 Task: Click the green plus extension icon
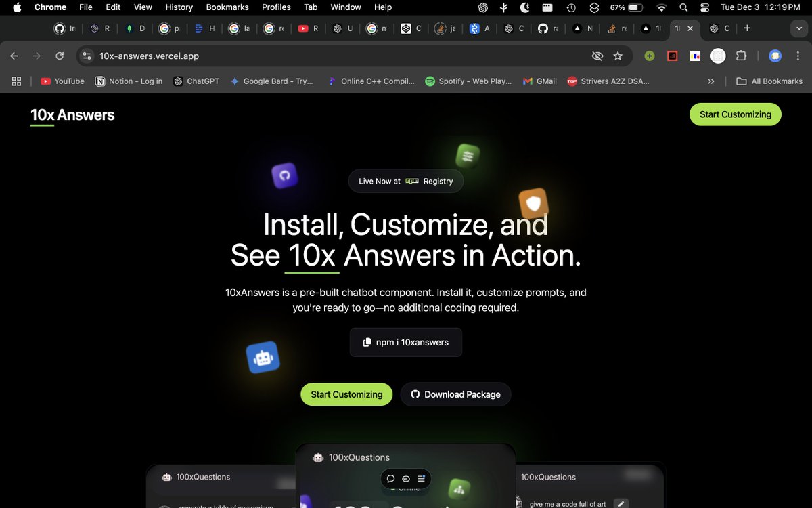pyautogui.click(x=650, y=56)
